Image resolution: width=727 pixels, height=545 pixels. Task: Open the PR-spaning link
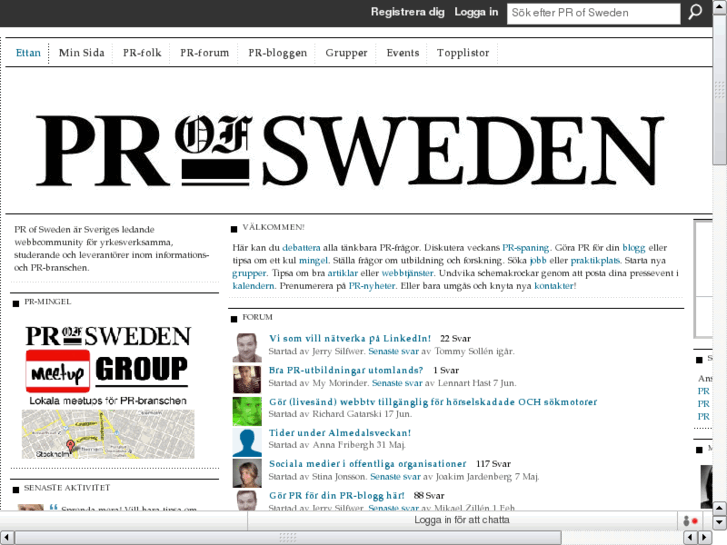[525, 248]
